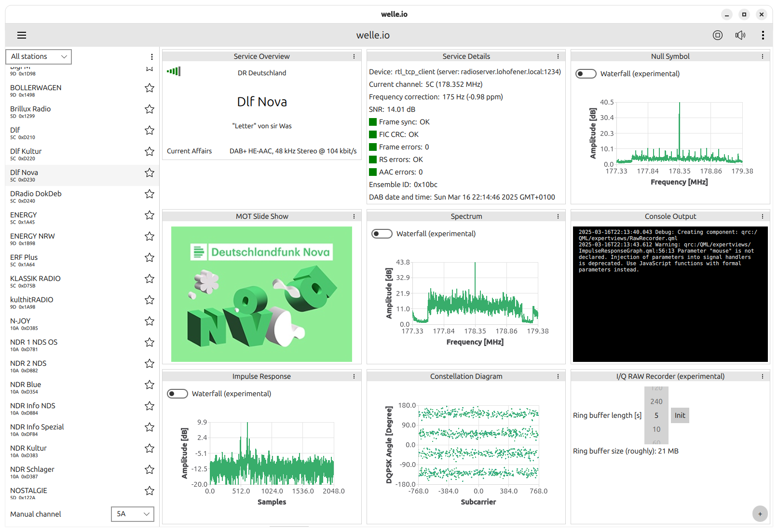
Task: Favorite BOLLERWAGEN with its star
Action: pyautogui.click(x=150, y=88)
